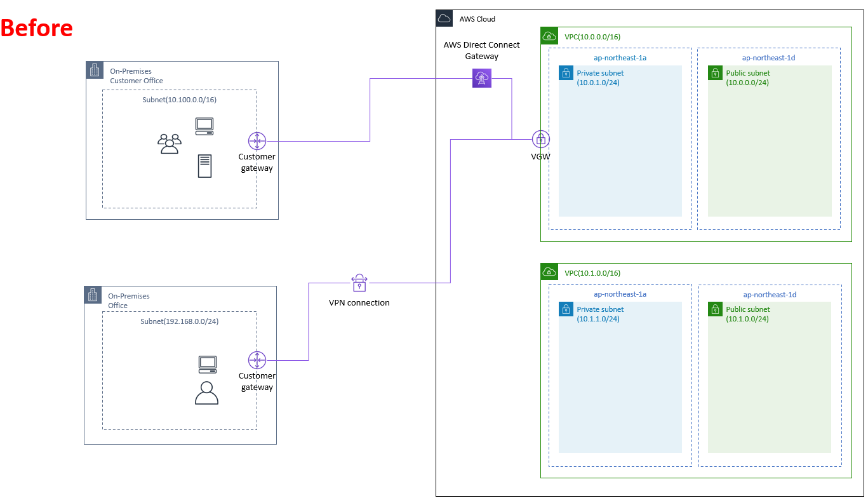This screenshot has width=868, height=498.
Task: Select the AWS Direct Connect Gateway icon
Action: [482, 78]
